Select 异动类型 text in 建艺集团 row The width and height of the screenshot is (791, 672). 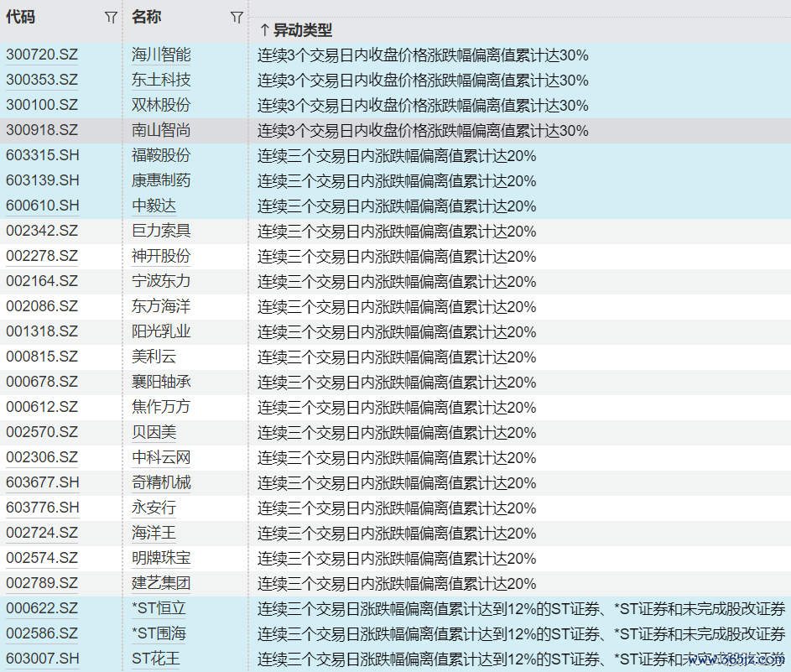pos(397,584)
